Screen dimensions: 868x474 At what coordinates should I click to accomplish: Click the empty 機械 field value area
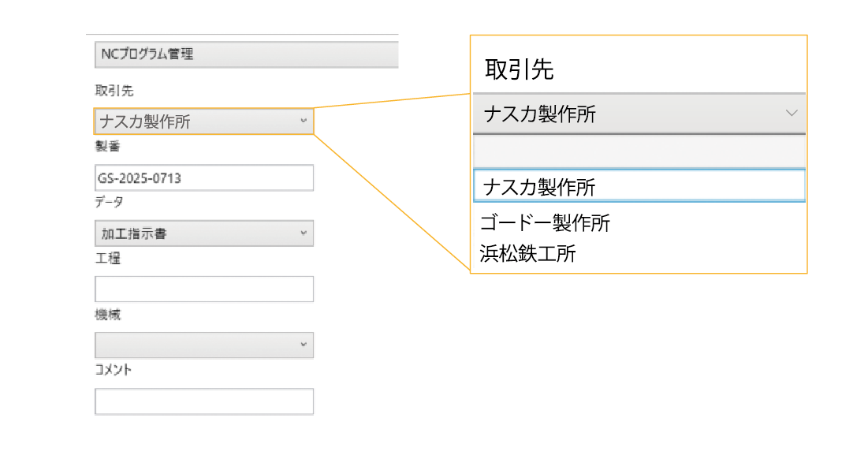tap(197, 345)
